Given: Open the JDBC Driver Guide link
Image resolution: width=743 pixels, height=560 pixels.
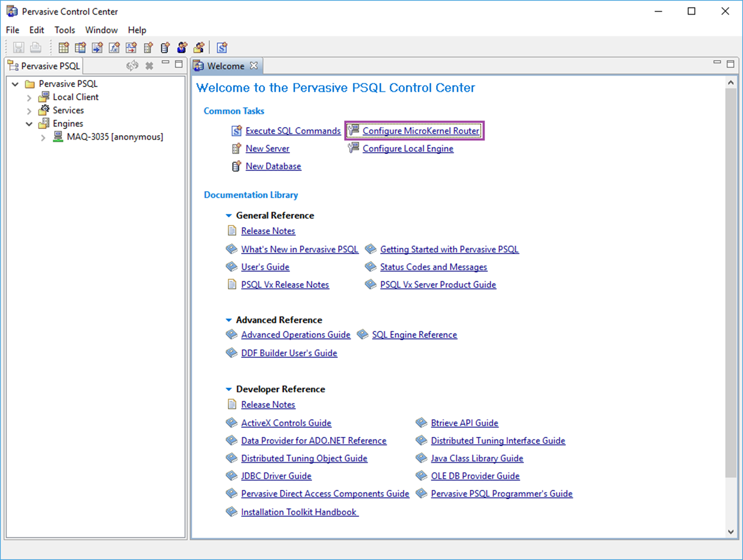Looking at the screenshot, I should coord(276,476).
